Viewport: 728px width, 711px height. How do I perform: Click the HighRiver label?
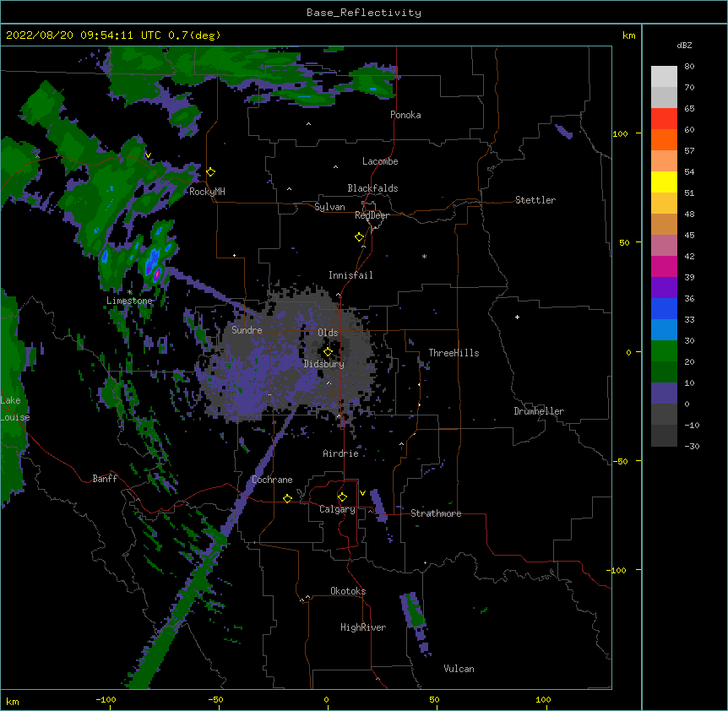[x=363, y=627]
